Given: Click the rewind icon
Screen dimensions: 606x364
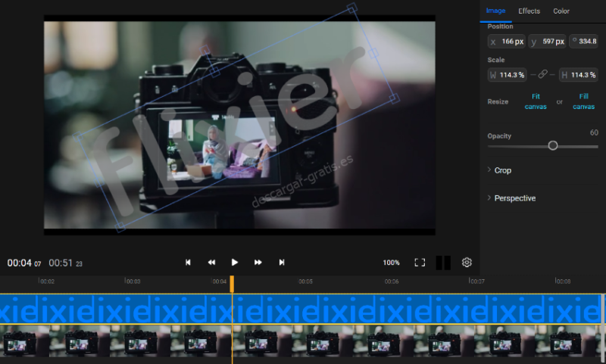Looking at the screenshot, I should 211,263.
